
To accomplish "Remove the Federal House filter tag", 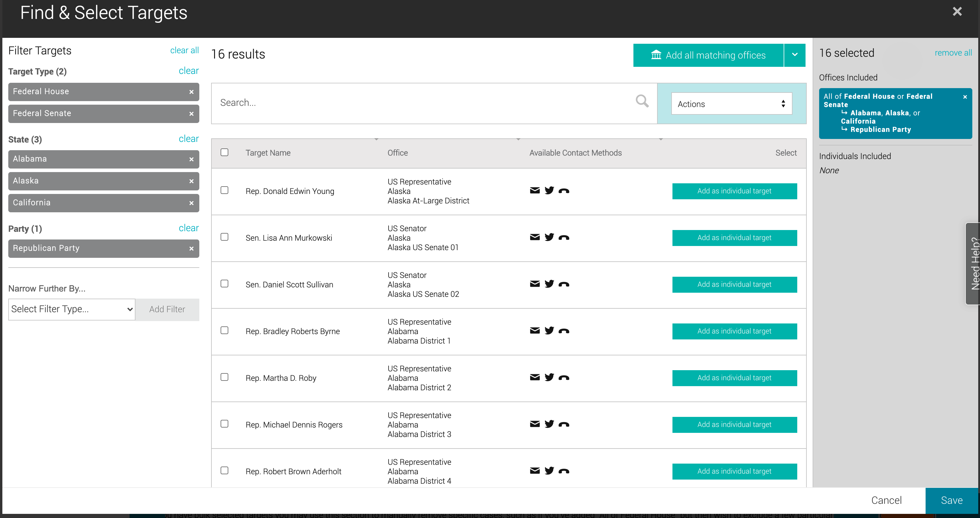I will pos(191,92).
